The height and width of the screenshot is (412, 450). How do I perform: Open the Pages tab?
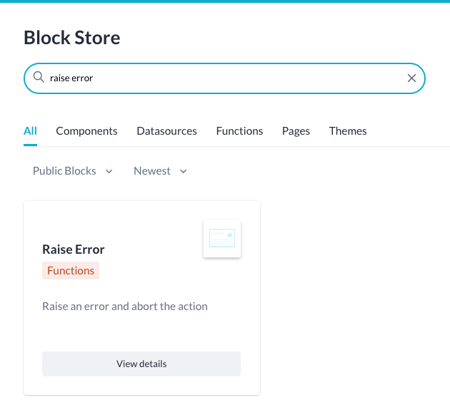(296, 131)
